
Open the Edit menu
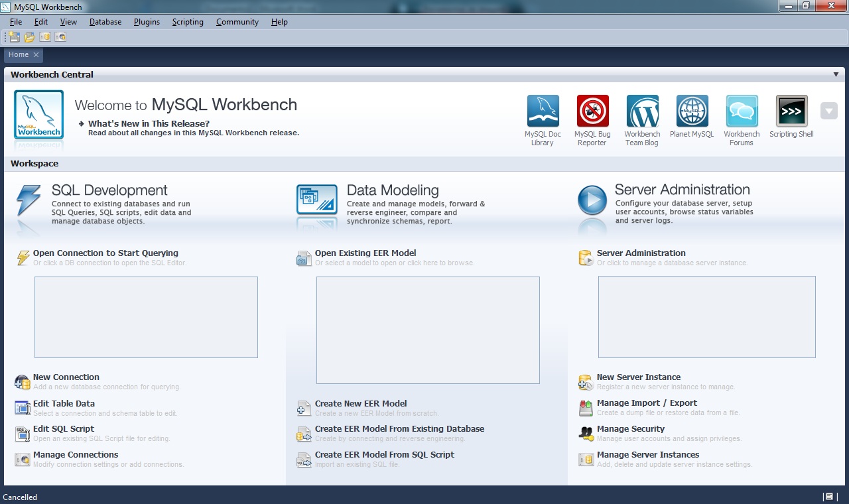(x=41, y=22)
